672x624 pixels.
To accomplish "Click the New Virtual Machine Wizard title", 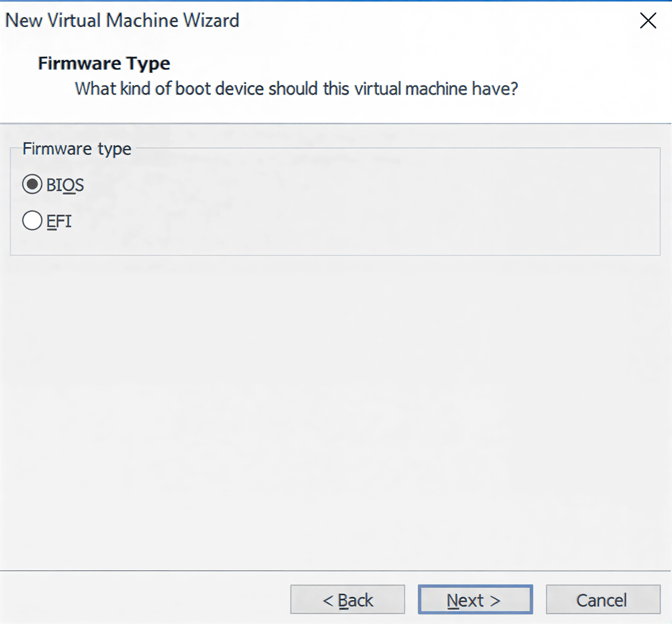I will (122, 21).
